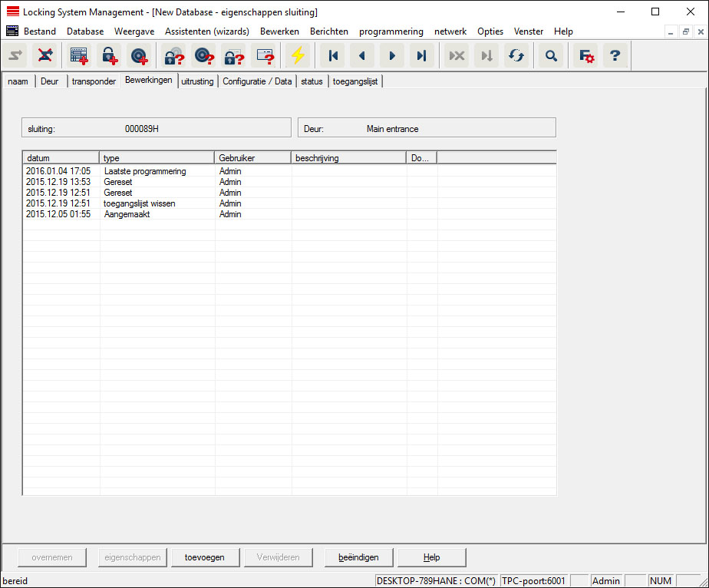709x588 pixels.
Task: Click the filter settings icon
Action: (x=586, y=56)
